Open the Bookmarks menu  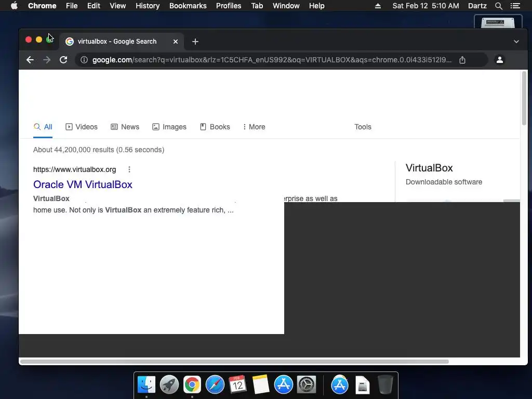click(188, 6)
